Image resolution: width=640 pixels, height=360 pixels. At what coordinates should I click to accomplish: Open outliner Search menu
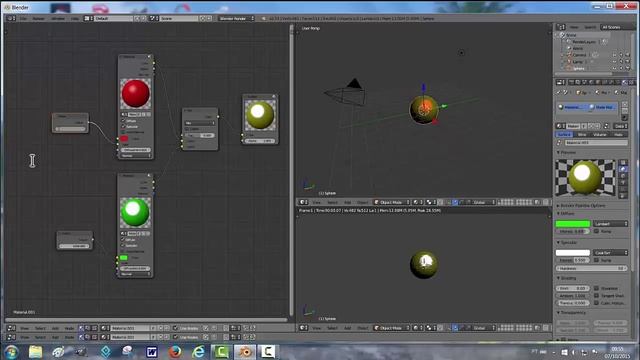[x=590, y=27]
